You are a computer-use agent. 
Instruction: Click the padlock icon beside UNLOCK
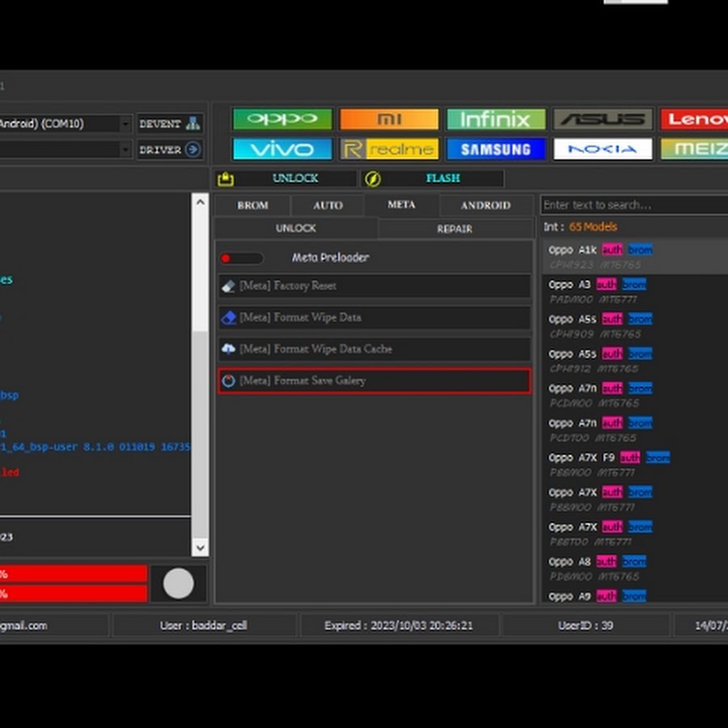226,179
